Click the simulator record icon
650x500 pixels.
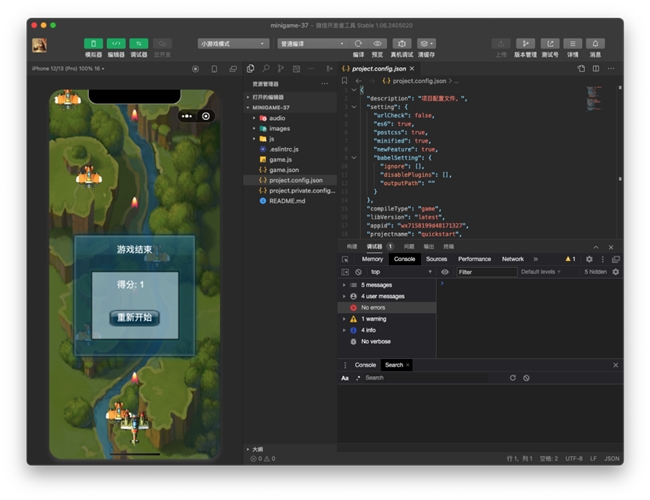click(195, 69)
